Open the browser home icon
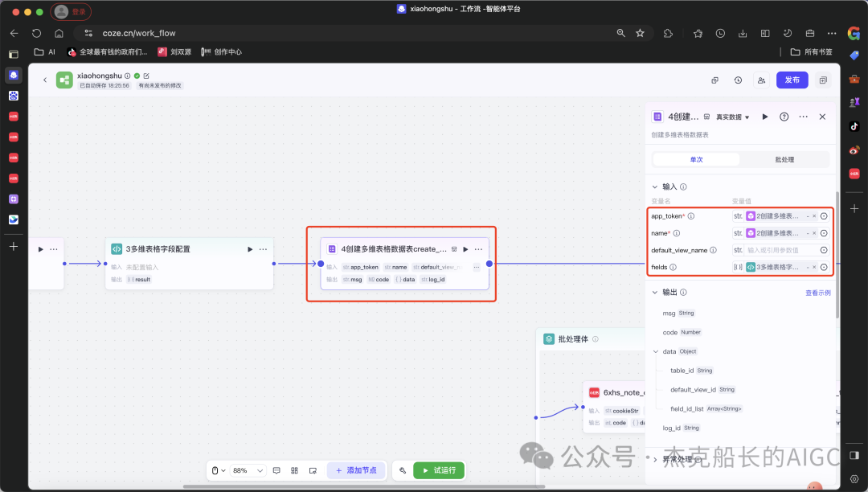 coord(59,33)
